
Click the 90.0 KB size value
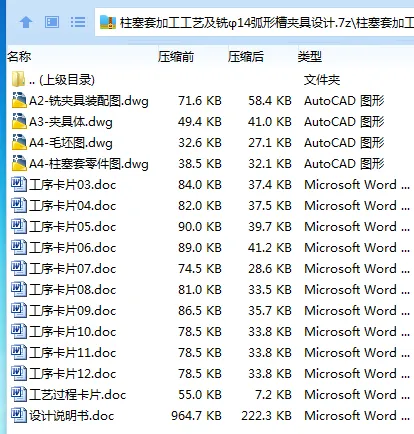click(x=200, y=227)
